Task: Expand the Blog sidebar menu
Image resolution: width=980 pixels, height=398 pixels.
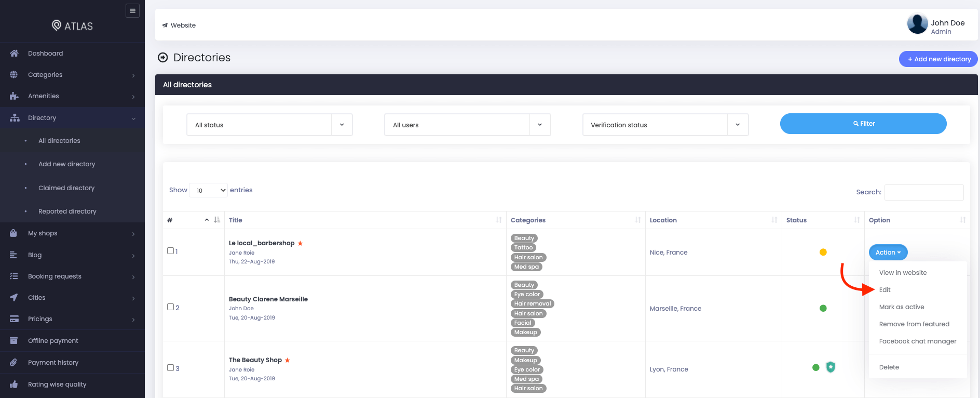Action: (72, 255)
